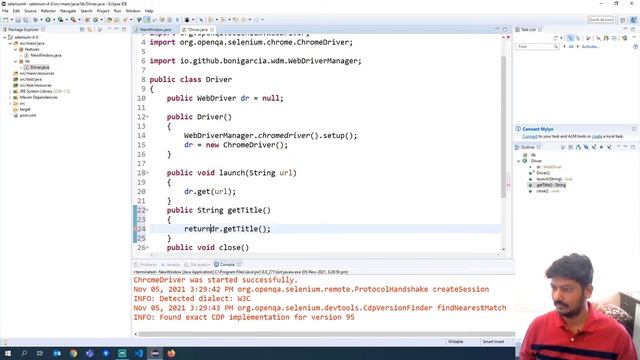Toggle Hide Static Members in Outline toolbar
Screen dimensions: 640x360
click(593, 147)
